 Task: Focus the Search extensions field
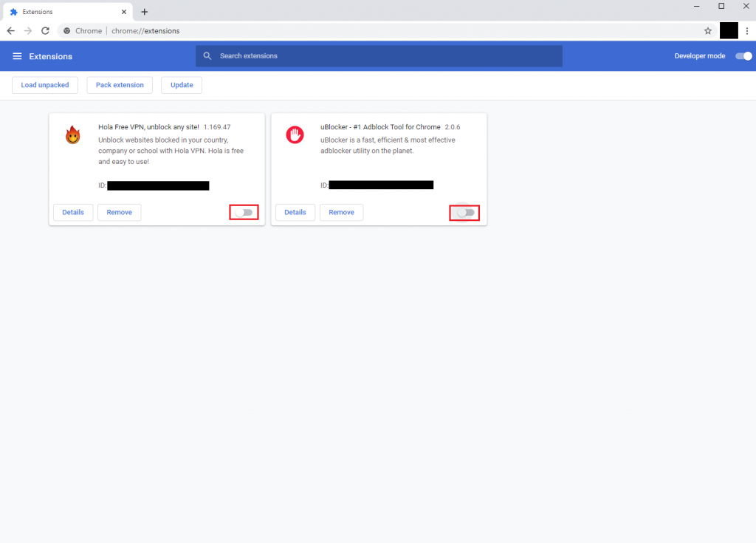[x=384, y=56]
